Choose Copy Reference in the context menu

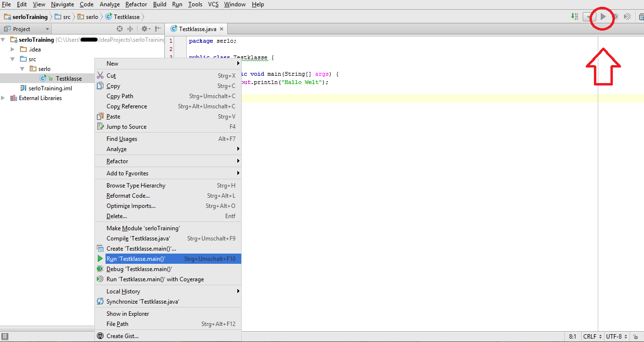point(168,106)
